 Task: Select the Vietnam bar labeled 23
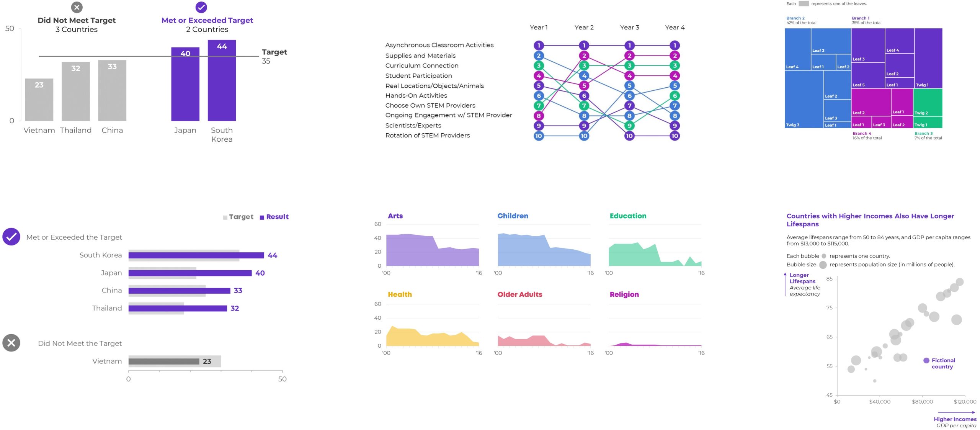tap(39, 100)
